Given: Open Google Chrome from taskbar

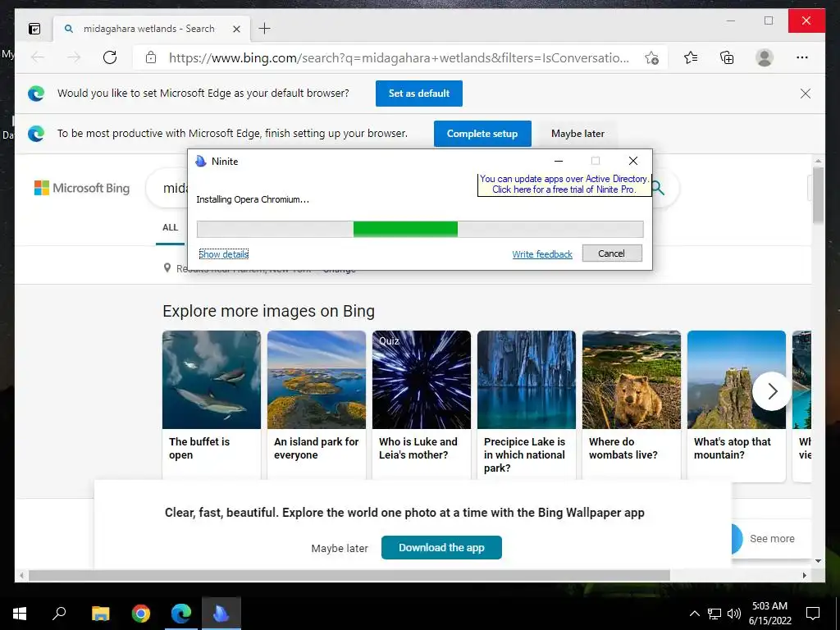Looking at the screenshot, I should click(141, 614).
